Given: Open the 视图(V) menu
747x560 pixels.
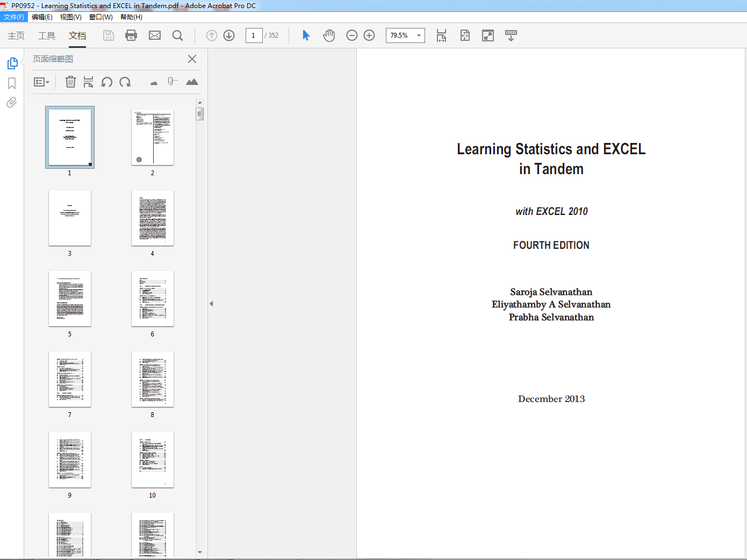Looking at the screenshot, I should point(70,17).
